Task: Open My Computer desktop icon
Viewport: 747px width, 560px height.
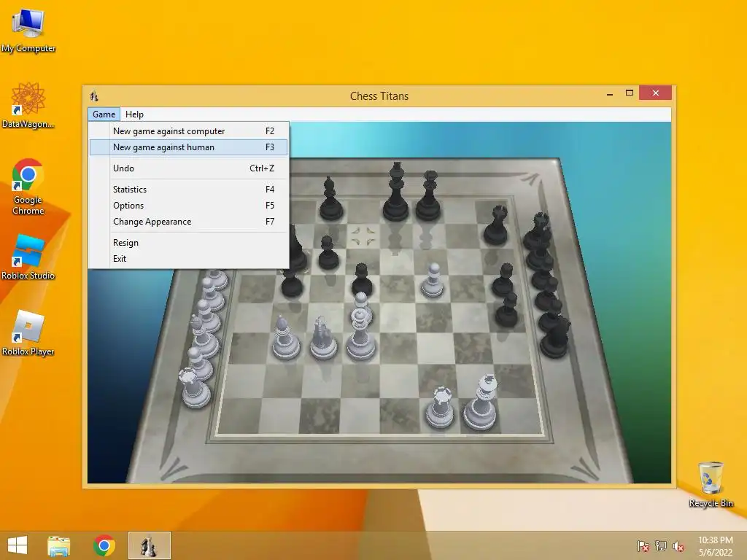Action: [28, 30]
